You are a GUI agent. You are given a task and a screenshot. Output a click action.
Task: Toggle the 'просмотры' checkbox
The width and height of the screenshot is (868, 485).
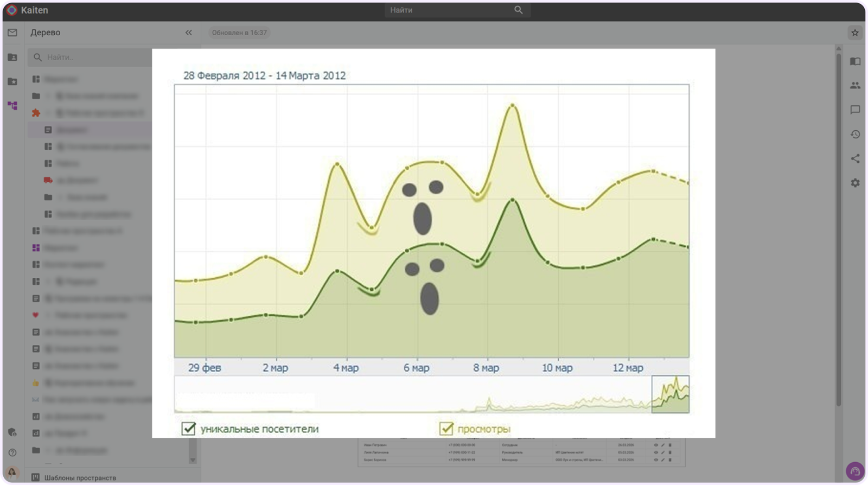tap(446, 429)
